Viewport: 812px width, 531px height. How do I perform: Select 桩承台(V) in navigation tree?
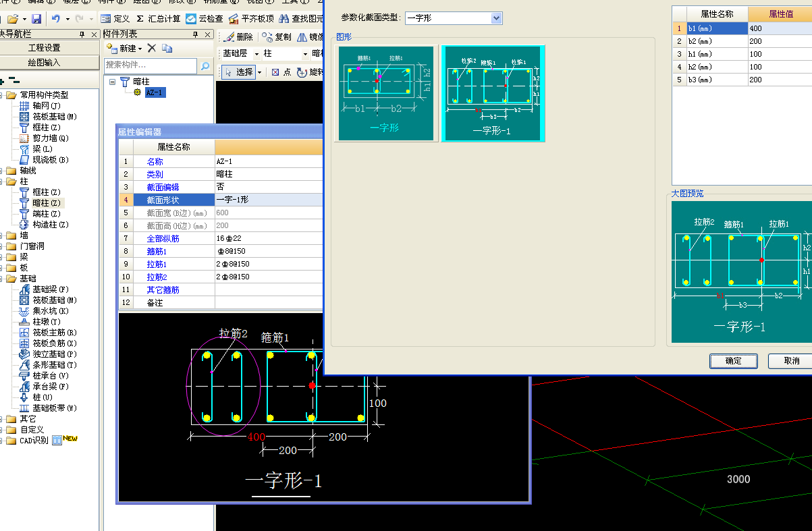[x=43, y=375]
